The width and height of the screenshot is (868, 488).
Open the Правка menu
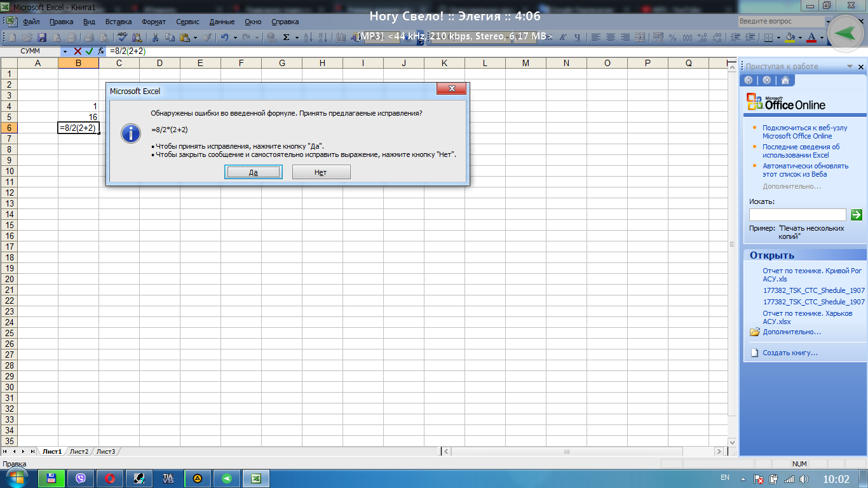pos(62,22)
